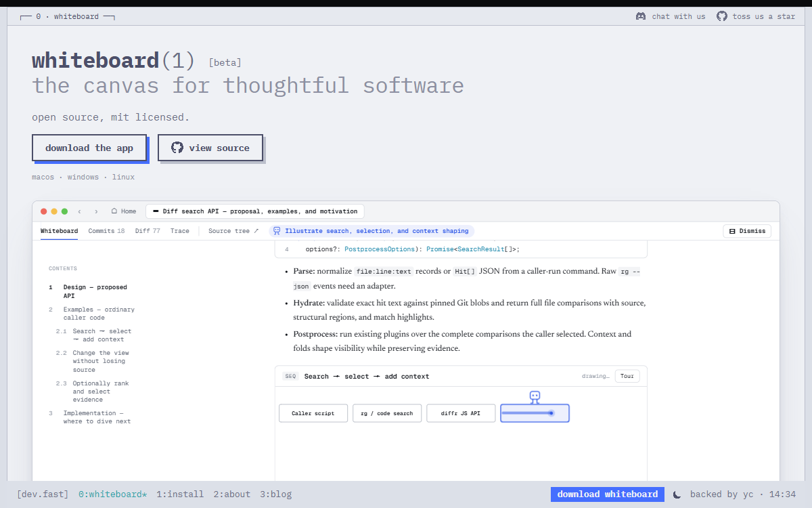Click the drawing… status text
The width and height of the screenshot is (812, 508).
595,376
